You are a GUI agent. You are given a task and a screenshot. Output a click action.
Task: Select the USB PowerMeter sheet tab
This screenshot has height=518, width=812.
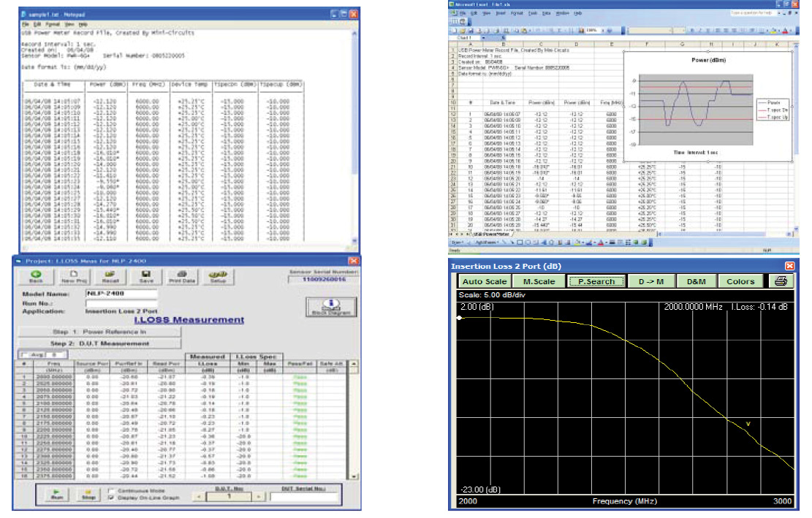click(490, 233)
